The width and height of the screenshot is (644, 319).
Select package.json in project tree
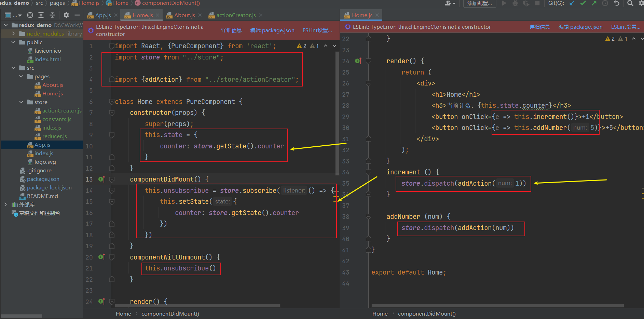pos(43,179)
